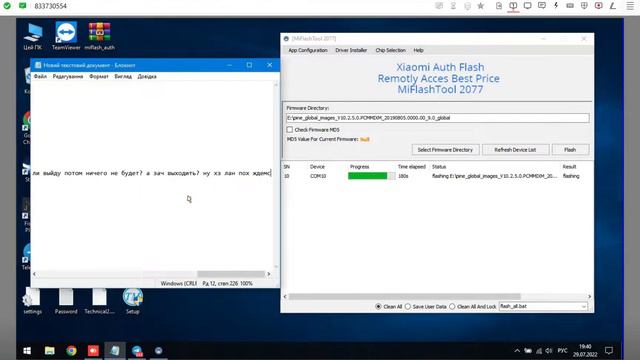Open the Windows notification center
The height and width of the screenshot is (360, 640).
click(609, 351)
